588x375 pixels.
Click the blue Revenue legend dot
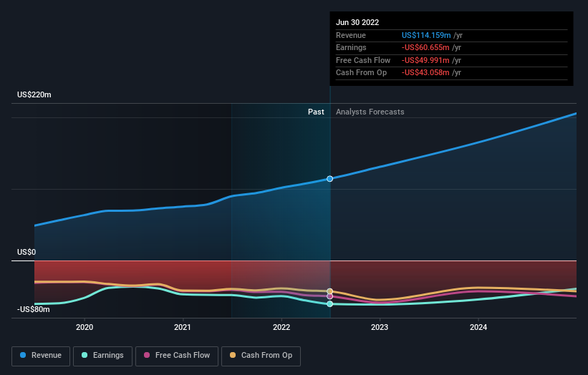23,355
